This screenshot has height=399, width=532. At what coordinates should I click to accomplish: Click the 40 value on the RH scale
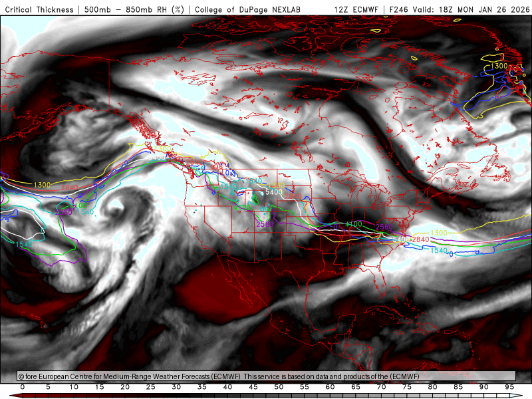tap(227, 387)
